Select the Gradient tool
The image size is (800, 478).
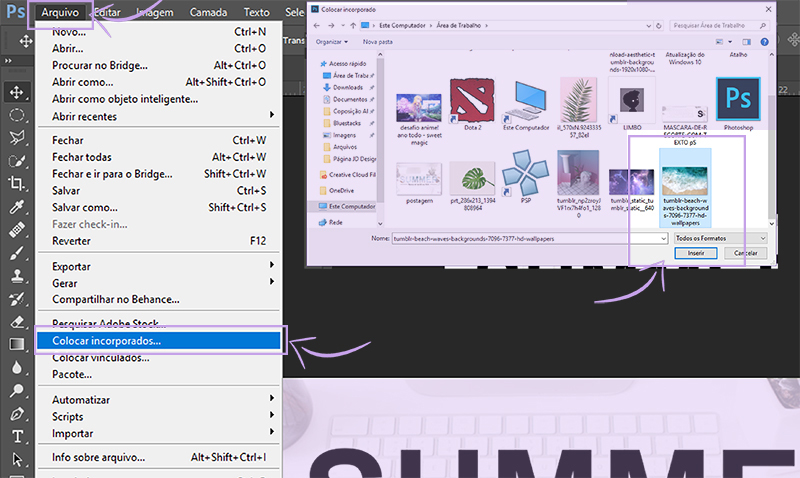pos(17,344)
